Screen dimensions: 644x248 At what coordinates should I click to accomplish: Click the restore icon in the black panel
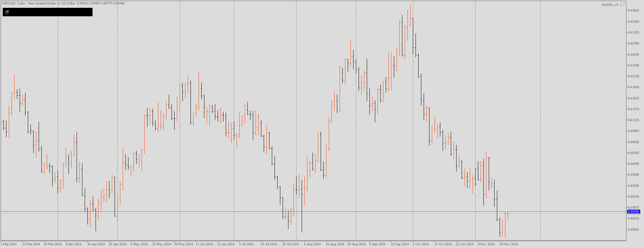tap(7, 12)
